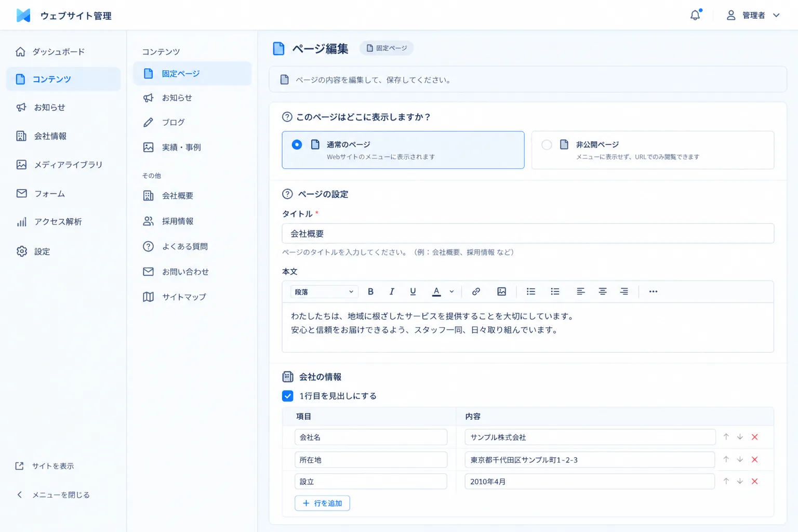The height and width of the screenshot is (532, 798).
Task: Move the 設立 row up
Action: pyautogui.click(x=726, y=482)
